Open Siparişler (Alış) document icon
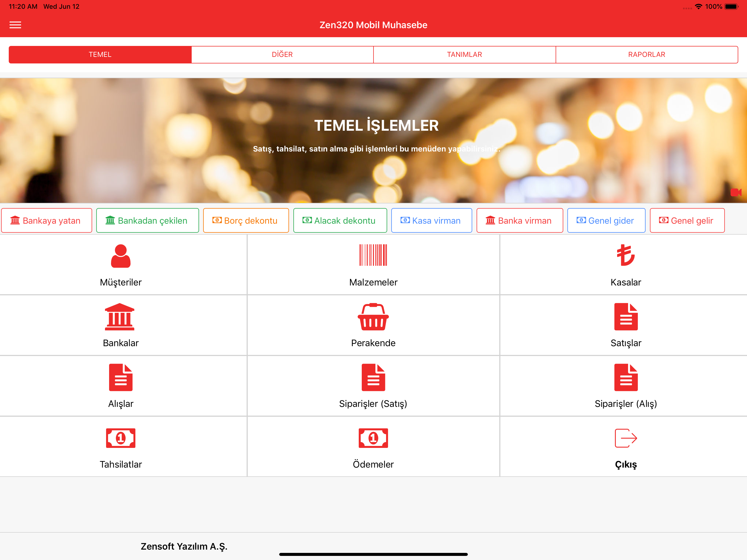Viewport: 747px width, 560px height. [626, 377]
